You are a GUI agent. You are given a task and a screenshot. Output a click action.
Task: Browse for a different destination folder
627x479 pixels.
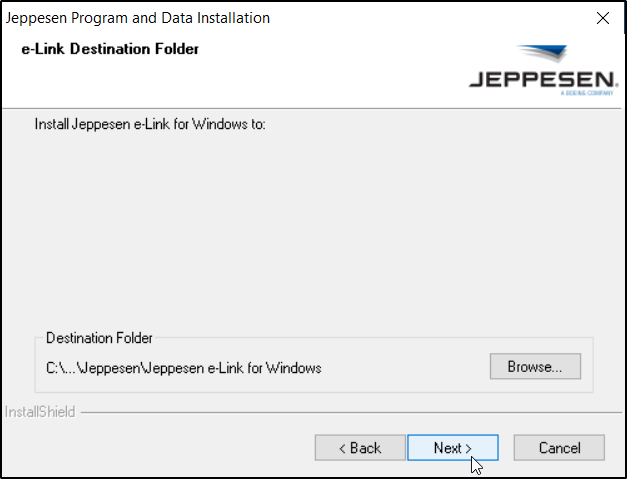535,367
